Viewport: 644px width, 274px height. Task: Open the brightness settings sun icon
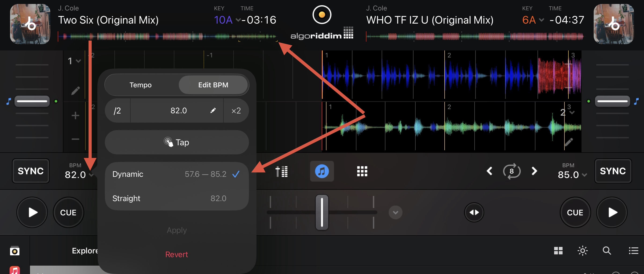(x=582, y=251)
